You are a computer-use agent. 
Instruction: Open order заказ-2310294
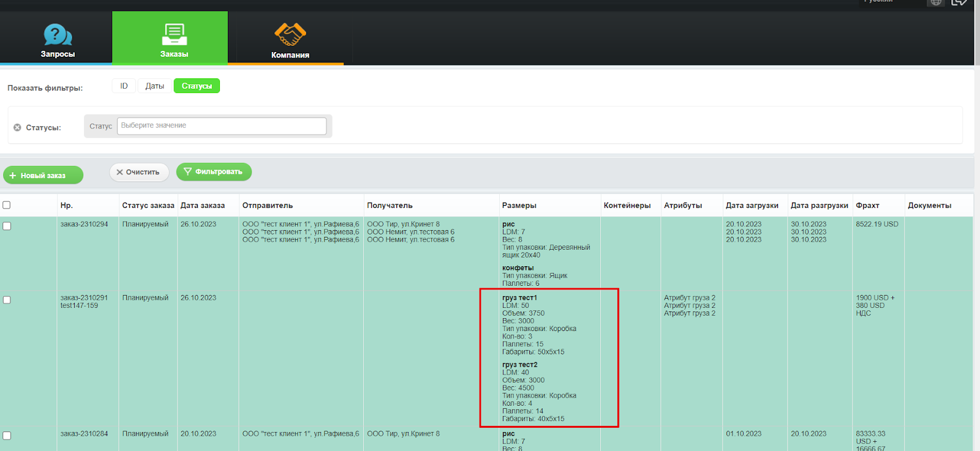[x=84, y=225]
